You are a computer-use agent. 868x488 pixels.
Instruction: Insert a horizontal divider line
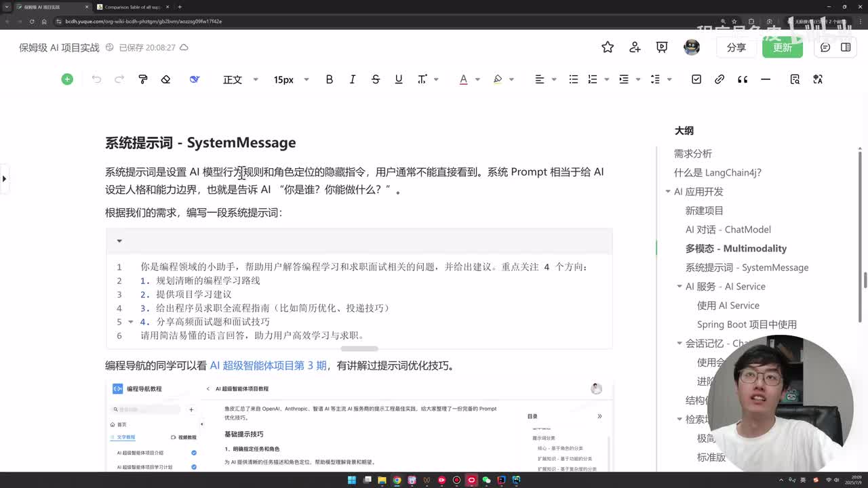pyautogui.click(x=766, y=79)
